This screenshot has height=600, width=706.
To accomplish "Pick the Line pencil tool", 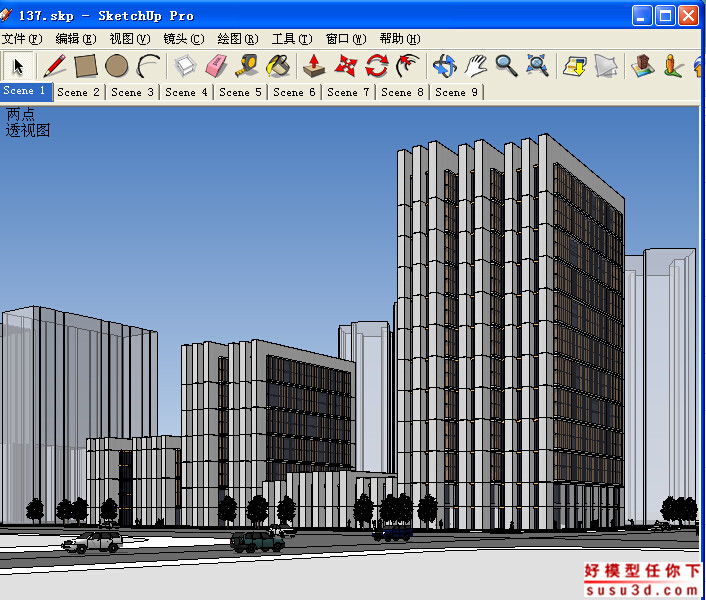I will [55, 66].
